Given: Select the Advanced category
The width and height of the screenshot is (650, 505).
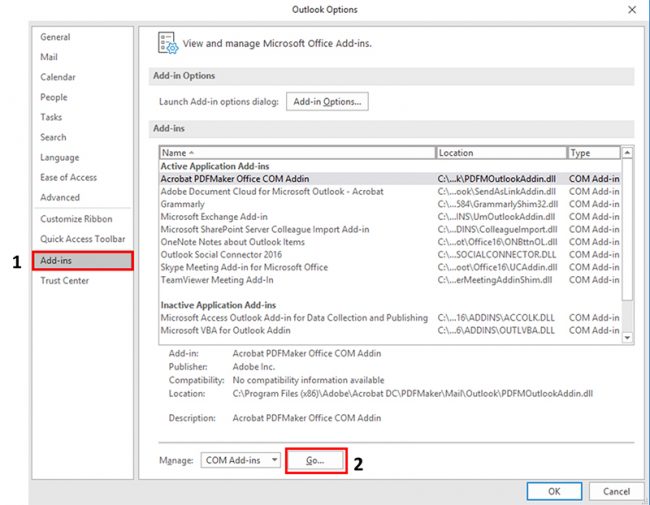Looking at the screenshot, I should tap(60, 197).
